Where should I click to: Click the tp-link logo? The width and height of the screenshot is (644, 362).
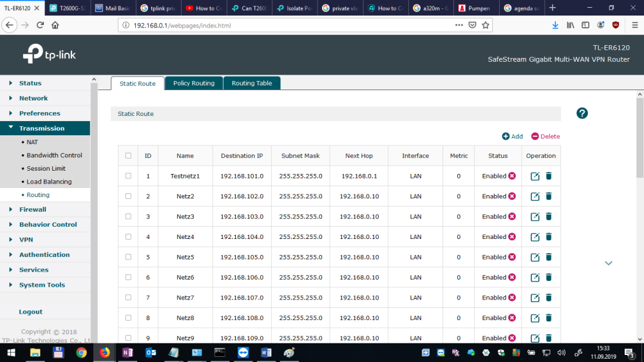[x=50, y=54]
